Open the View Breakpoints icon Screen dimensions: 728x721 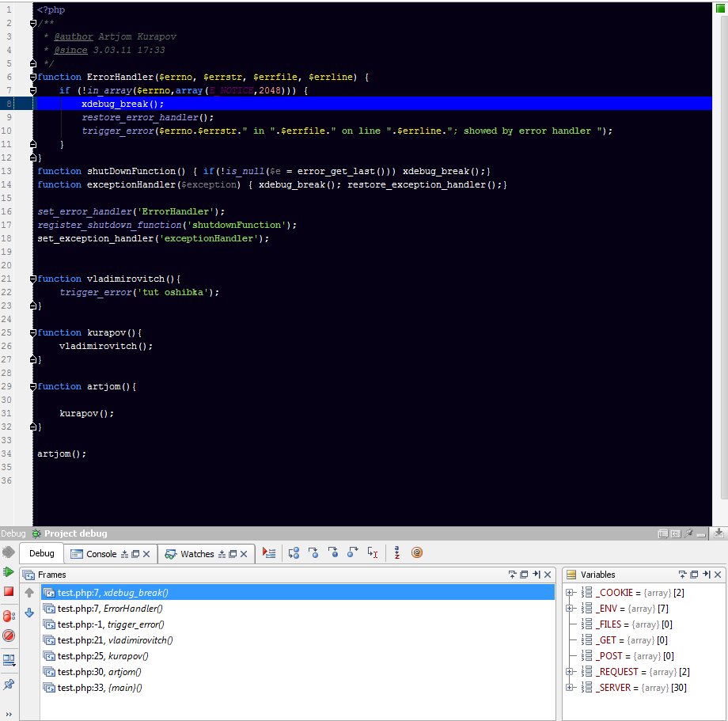click(9, 615)
